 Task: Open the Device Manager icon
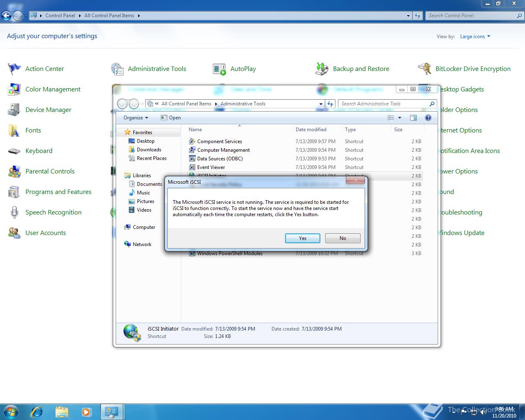pyautogui.click(x=14, y=110)
